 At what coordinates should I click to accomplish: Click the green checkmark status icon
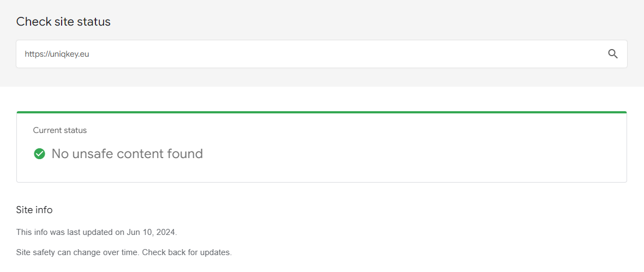tap(39, 154)
